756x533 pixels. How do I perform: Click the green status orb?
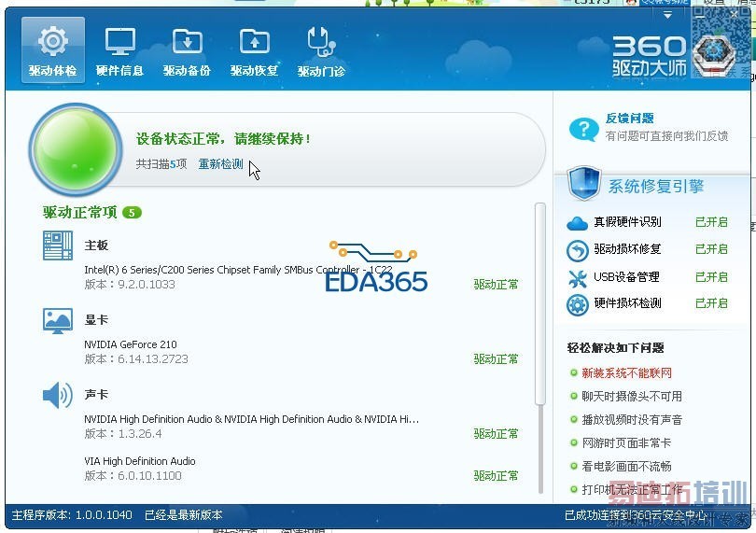pos(76,149)
